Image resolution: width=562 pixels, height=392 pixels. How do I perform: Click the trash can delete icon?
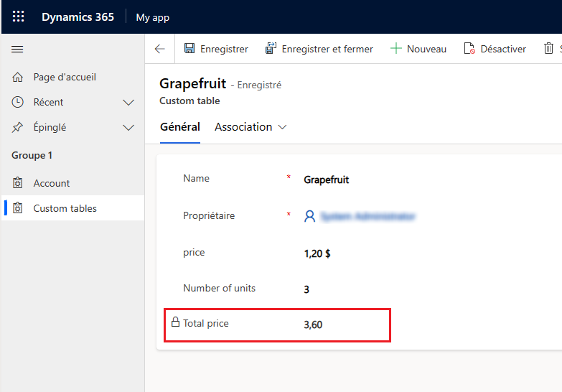pyautogui.click(x=548, y=48)
